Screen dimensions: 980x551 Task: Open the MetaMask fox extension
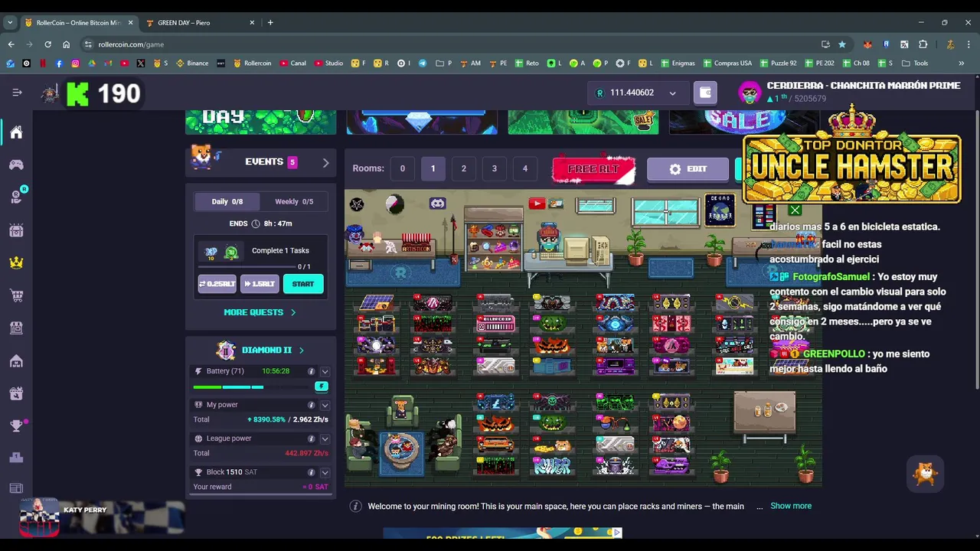[x=867, y=44]
